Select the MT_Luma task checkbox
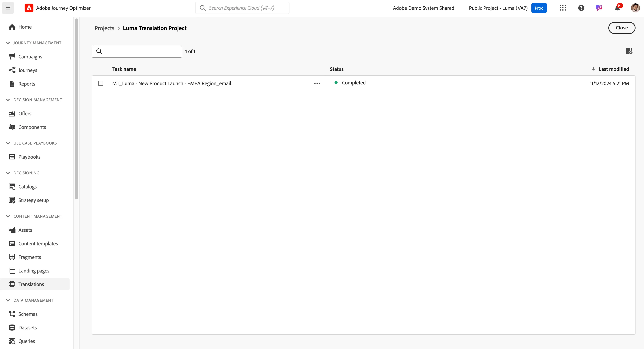The image size is (644, 349). click(x=101, y=83)
